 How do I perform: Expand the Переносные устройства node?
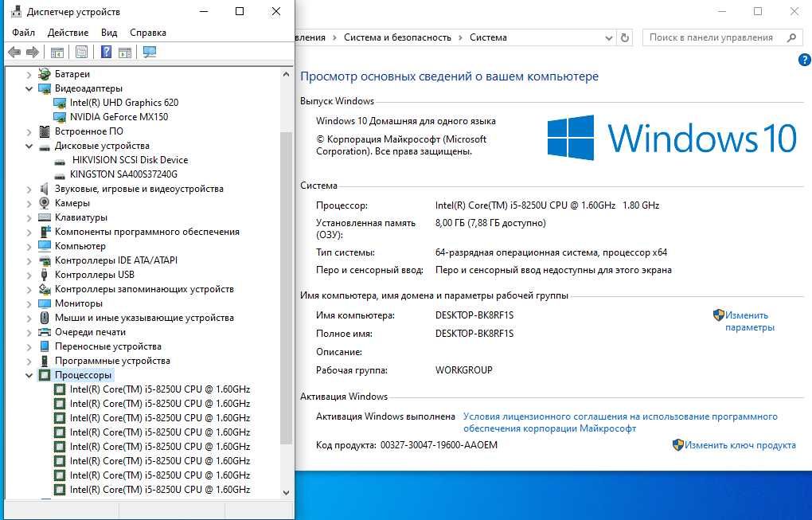point(29,346)
